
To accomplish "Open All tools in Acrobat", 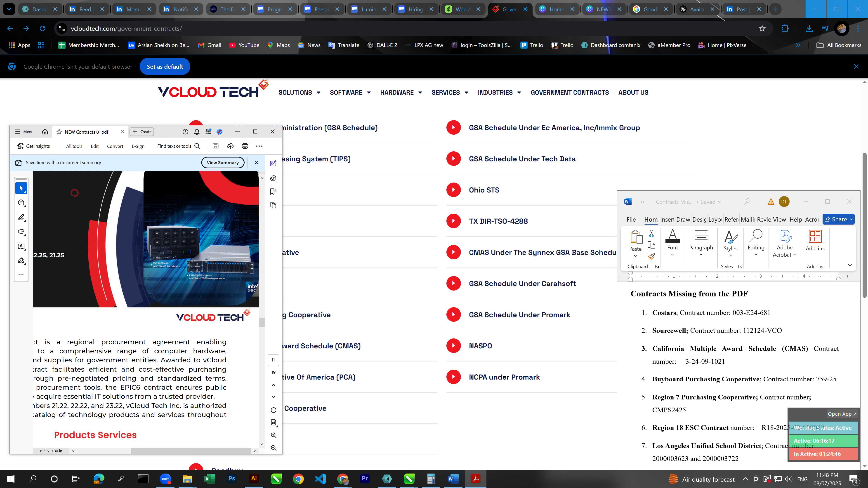I will 74,146.
